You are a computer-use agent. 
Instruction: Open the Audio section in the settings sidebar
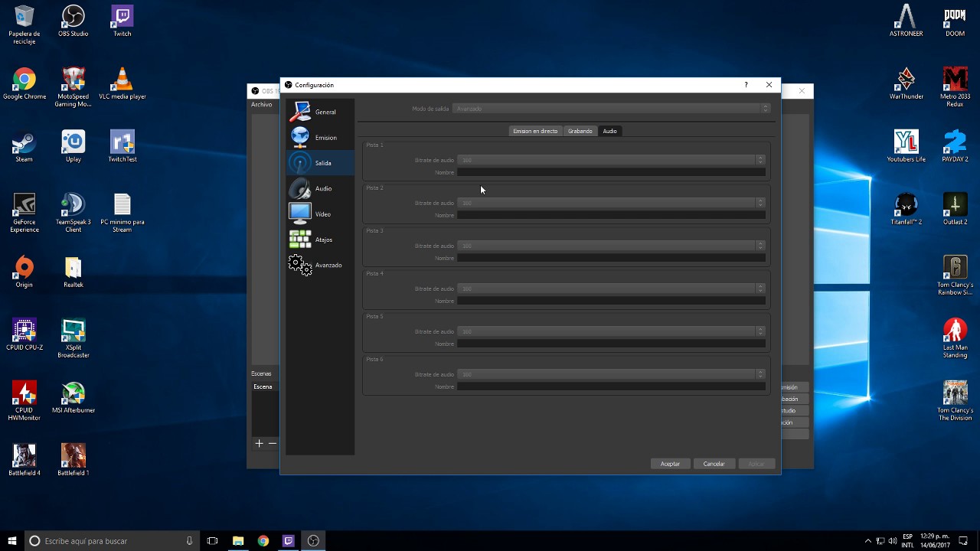(x=320, y=188)
